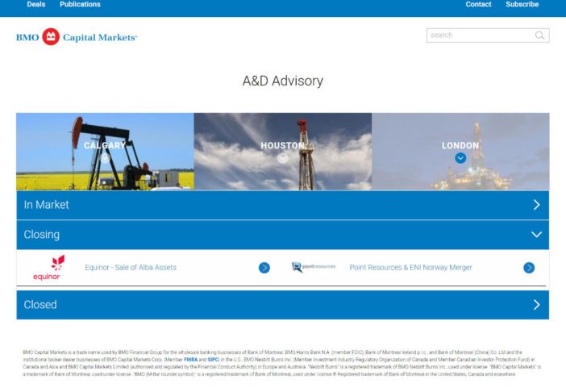Expand Calgary chevron under image label
Screen dimensions: 566x392
105,158
